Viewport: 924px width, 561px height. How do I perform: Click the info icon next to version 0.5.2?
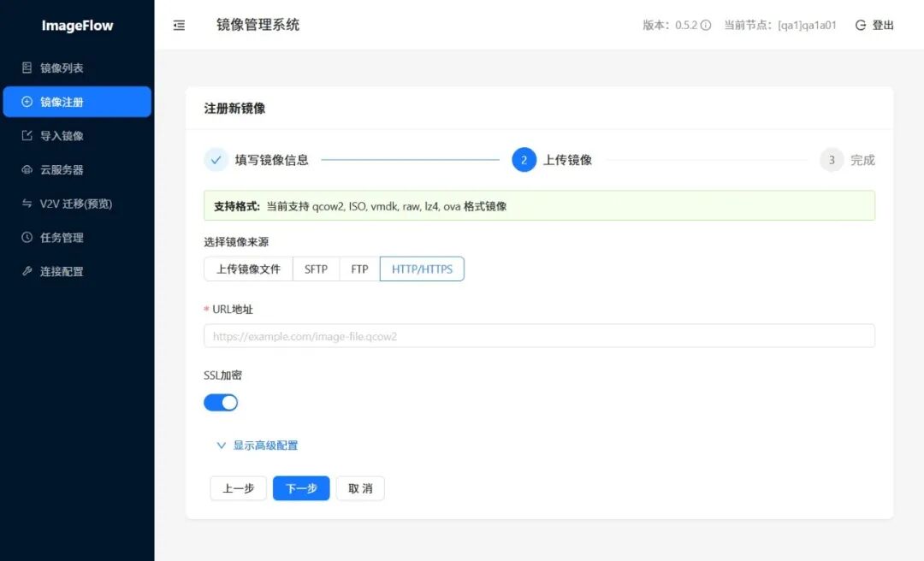tap(706, 26)
